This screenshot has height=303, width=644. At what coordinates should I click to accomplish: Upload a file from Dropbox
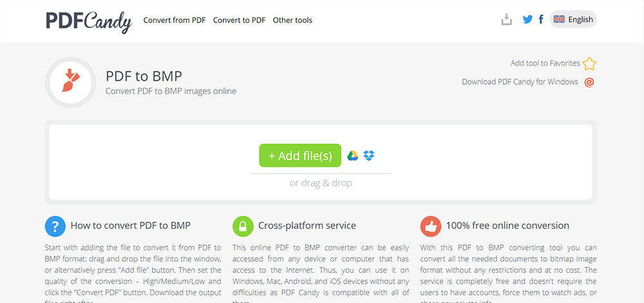[369, 155]
